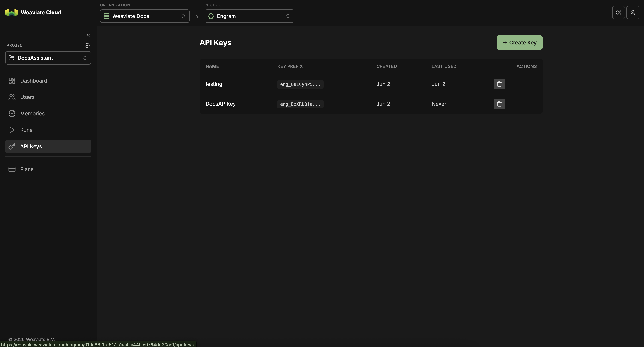The height and width of the screenshot is (347, 644).
Task: Go to Dashboard in the sidebar
Action: 48,81
